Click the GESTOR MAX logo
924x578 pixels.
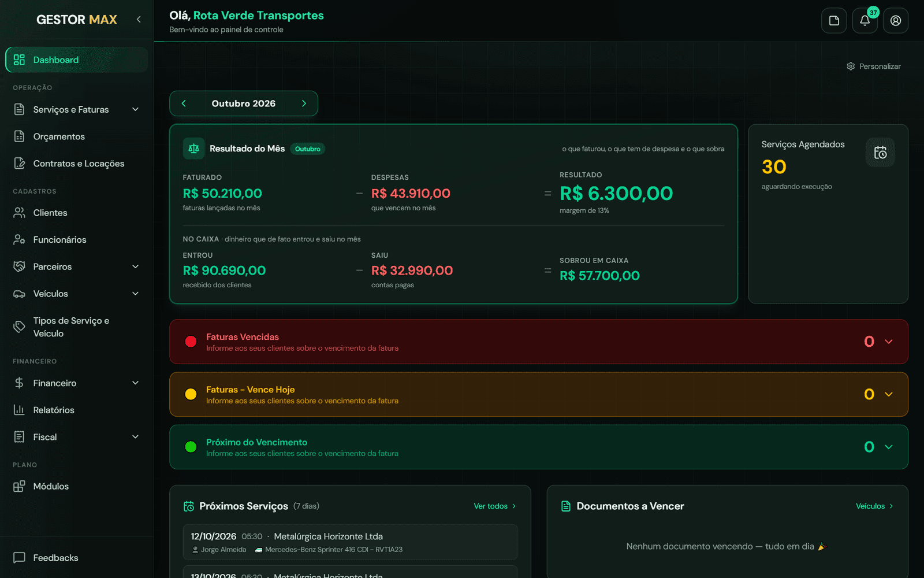[x=77, y=20]
